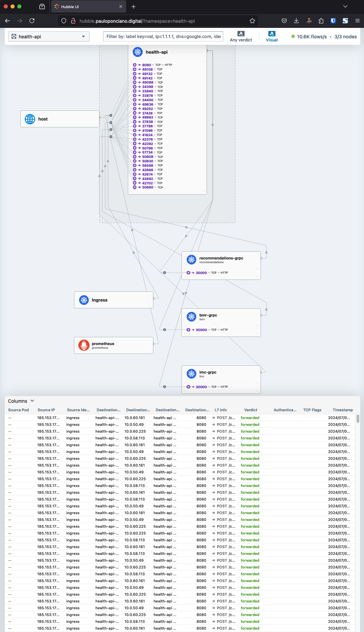The image size is (364, 632).
Task: Click the flows table vertical scrollbar
Action: [x=358, y=419]
